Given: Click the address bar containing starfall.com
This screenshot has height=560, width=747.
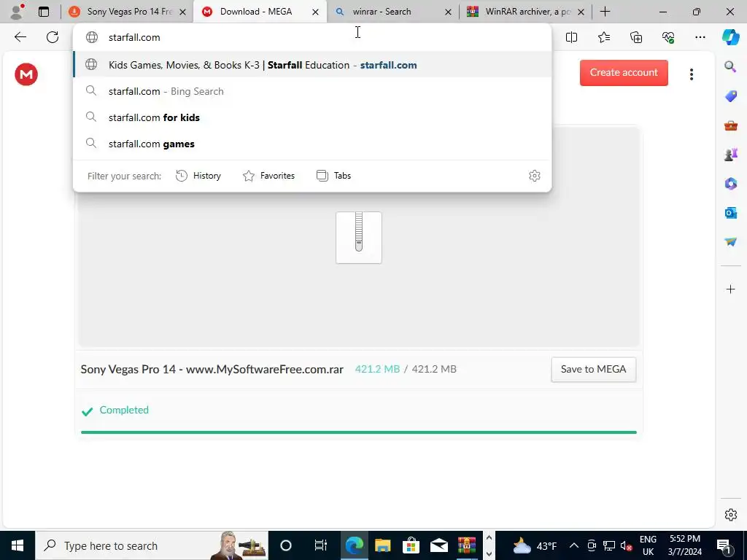Looking at the screenshot, I should (312, 37).
